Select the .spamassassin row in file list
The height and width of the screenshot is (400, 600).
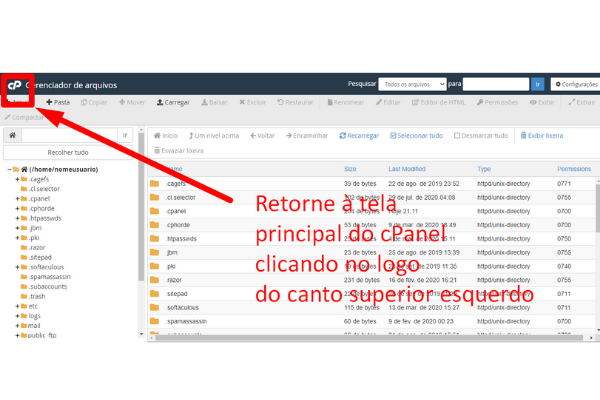point(371,321)
